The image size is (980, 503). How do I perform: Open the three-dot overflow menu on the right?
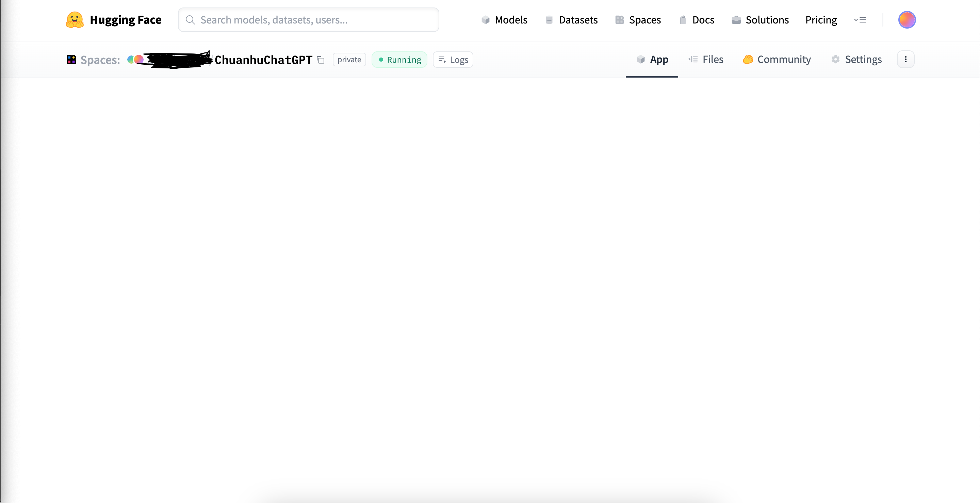pos(906,59)
